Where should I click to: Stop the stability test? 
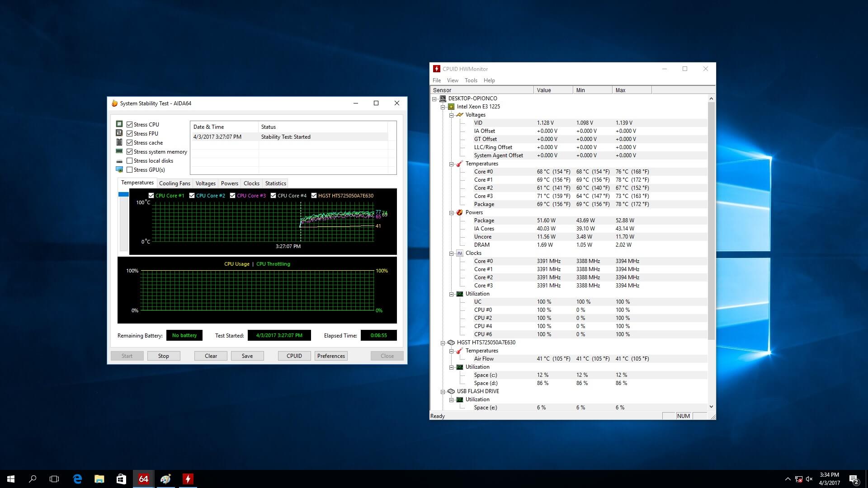click(164, 356)
